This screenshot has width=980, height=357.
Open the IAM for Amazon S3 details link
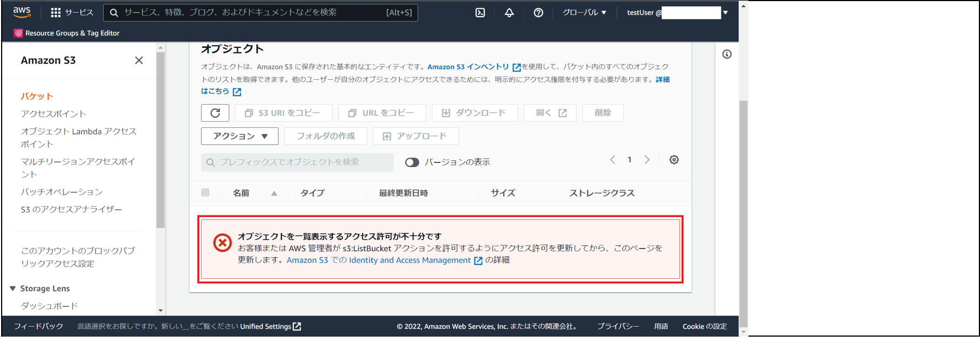point(384,260)
